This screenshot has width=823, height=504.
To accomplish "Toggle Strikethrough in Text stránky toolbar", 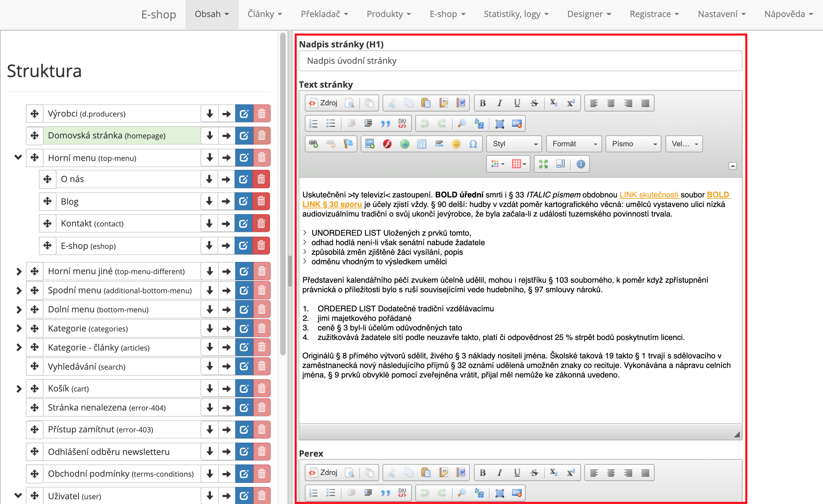I will coord(534,103).
